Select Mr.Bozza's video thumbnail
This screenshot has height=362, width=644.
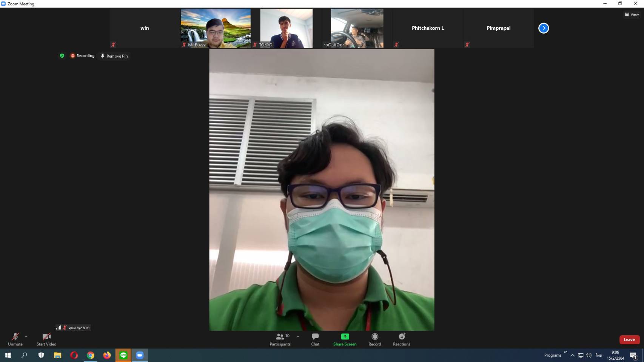tap(216, 28)
